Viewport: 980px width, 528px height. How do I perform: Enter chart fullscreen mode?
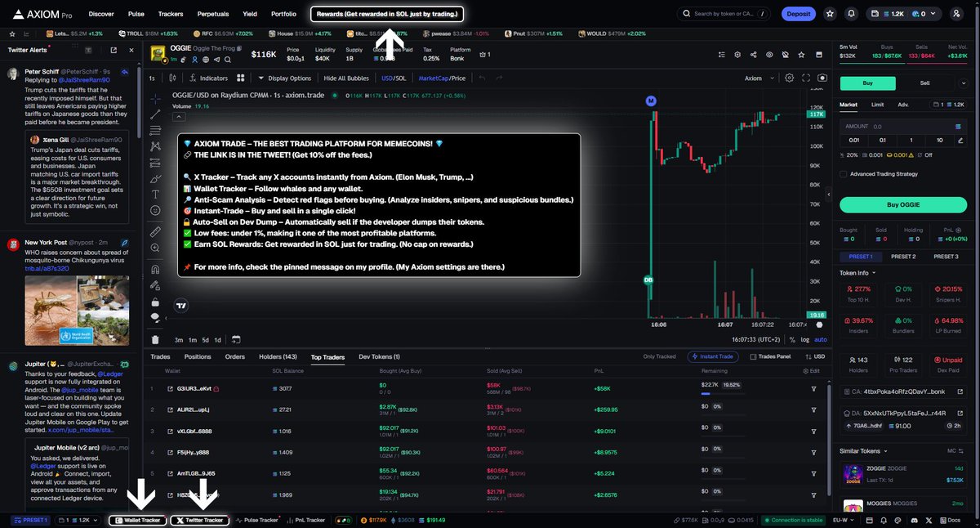point(806,78)
